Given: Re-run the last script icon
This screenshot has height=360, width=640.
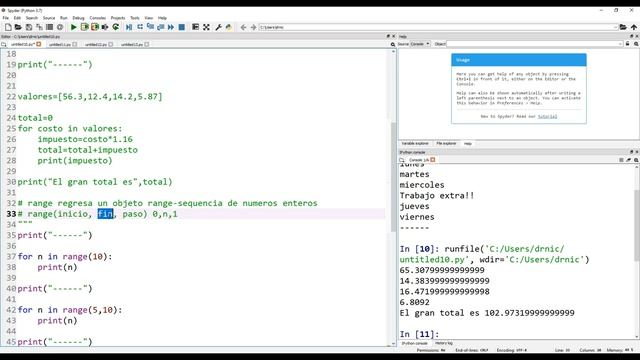Looking at the screenshot, I should pyautogui.click(x=116, y=27).
